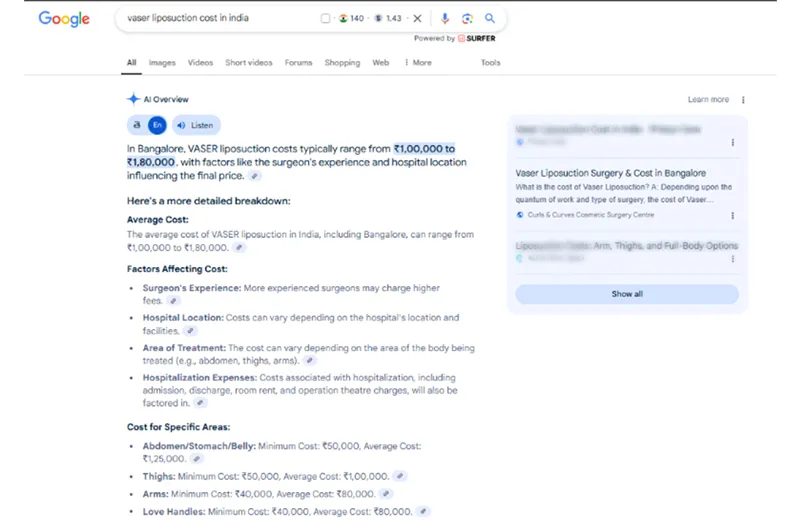Toggle the Surfer checkbox in search bar

pyautogui.click(x=326, y=18)
